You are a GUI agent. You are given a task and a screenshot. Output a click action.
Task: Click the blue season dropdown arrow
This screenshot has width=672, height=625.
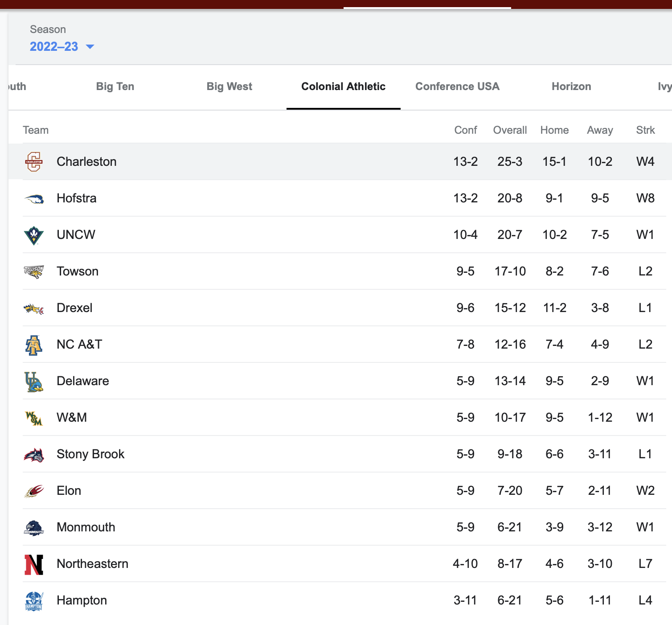90,47
